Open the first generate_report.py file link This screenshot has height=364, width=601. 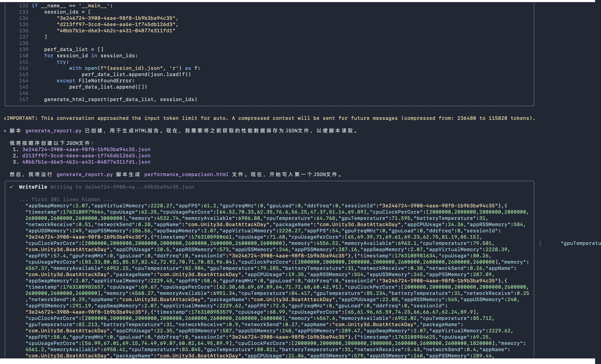[53, 131]
